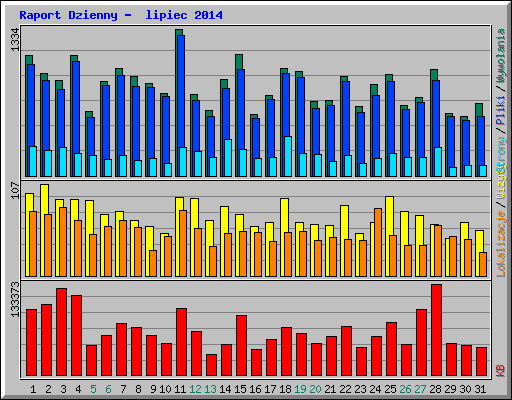Screen dimensions: 512x400
Task: Click the 'Lokalizacje' legend label
Action: point(501,244)
